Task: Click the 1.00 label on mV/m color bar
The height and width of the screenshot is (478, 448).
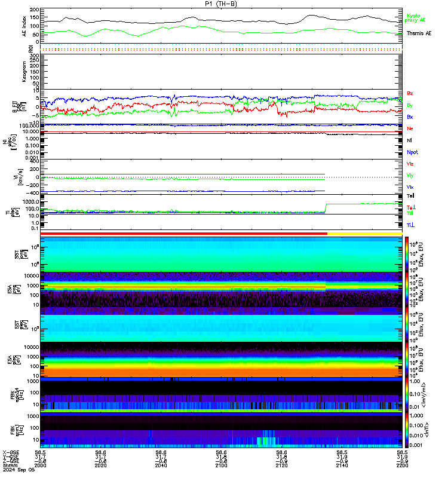Action: tap(415, 381)
